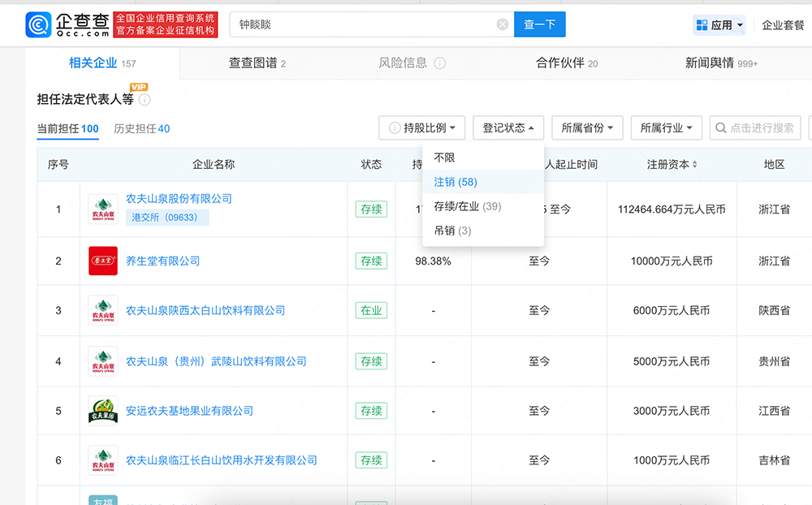Switch to 历史担任 40 tab
The width and height of the screenshot is (812, 505).
(141, 128)
